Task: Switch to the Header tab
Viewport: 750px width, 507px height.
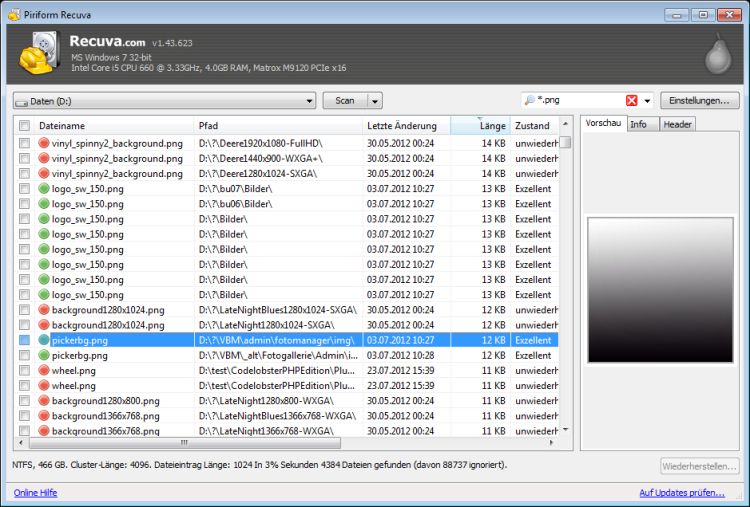Action: pyautogui.click(x=677, y=124)
